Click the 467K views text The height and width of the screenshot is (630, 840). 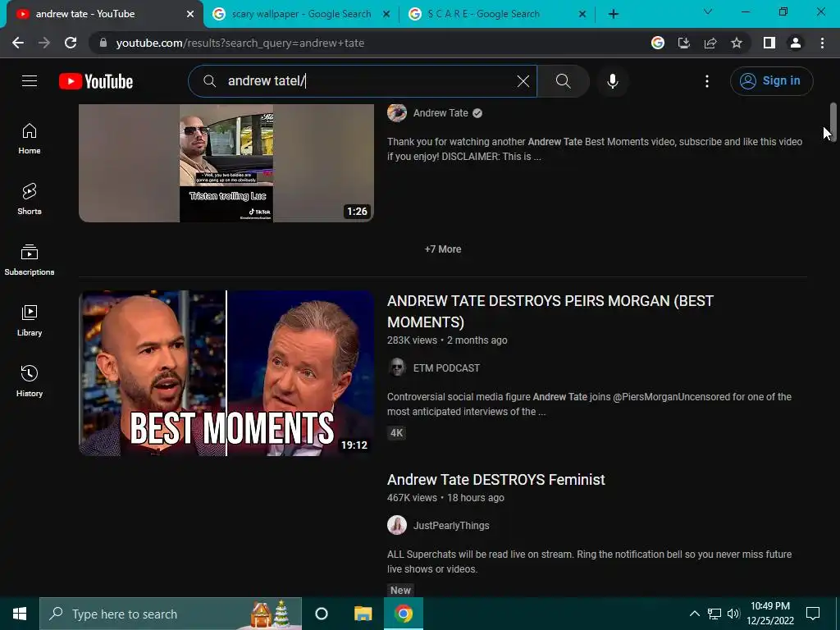pos(412,498)
